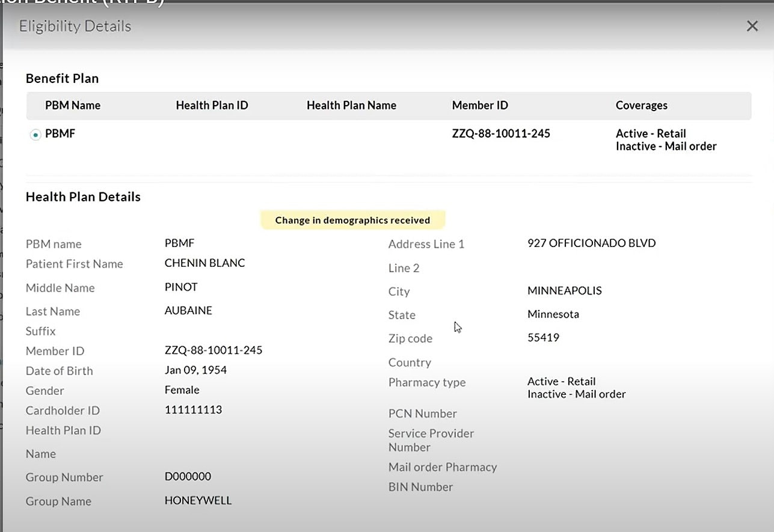
Task: Click the date of birth Jan 09, 1954
Action: tap(195, 370)
